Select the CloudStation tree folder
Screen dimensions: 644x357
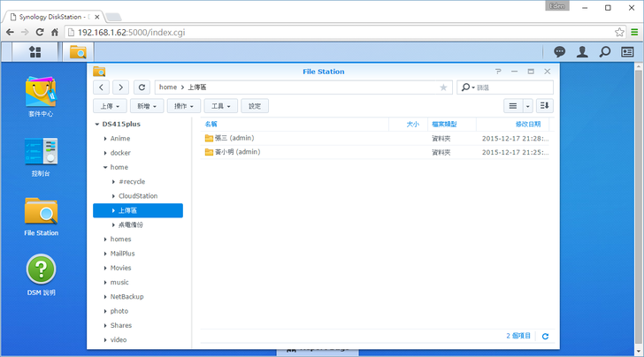[137, 196]
